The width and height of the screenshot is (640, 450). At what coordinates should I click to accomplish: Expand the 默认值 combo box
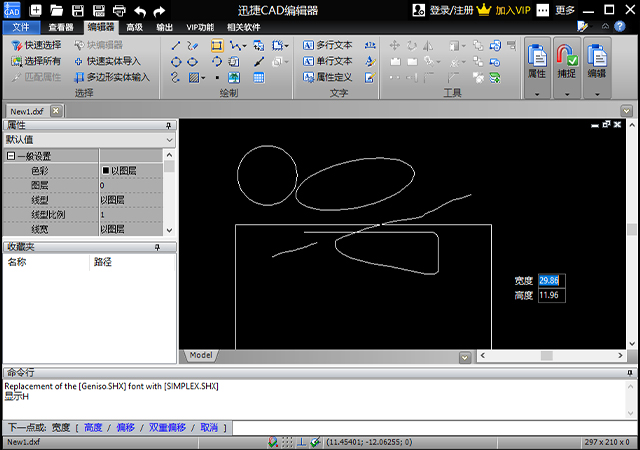(169, 140)
